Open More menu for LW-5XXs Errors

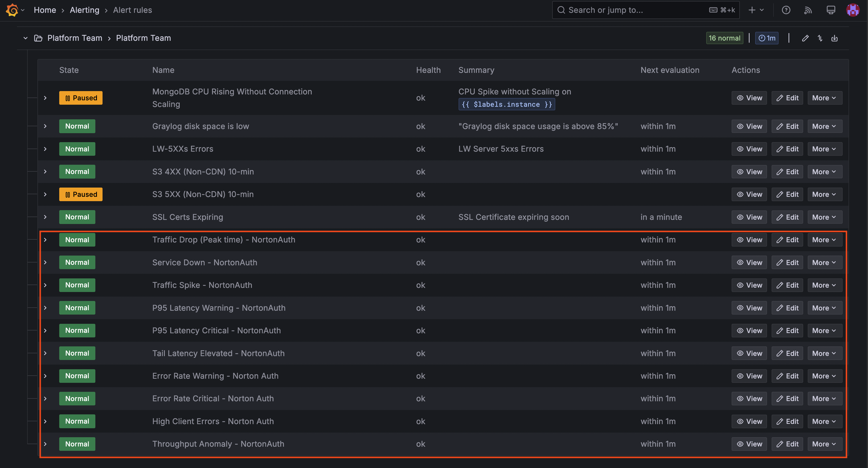click(824, 149)
